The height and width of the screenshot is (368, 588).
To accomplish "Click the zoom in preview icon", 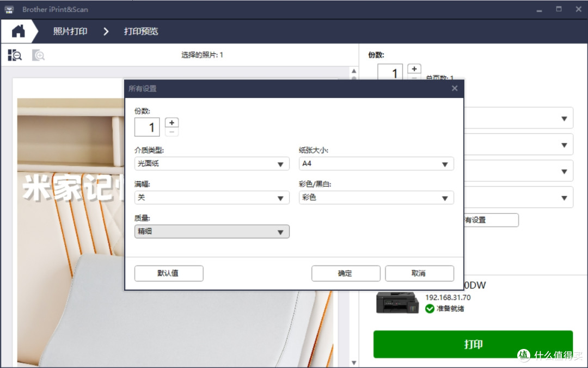I will [x=38, y=56].
